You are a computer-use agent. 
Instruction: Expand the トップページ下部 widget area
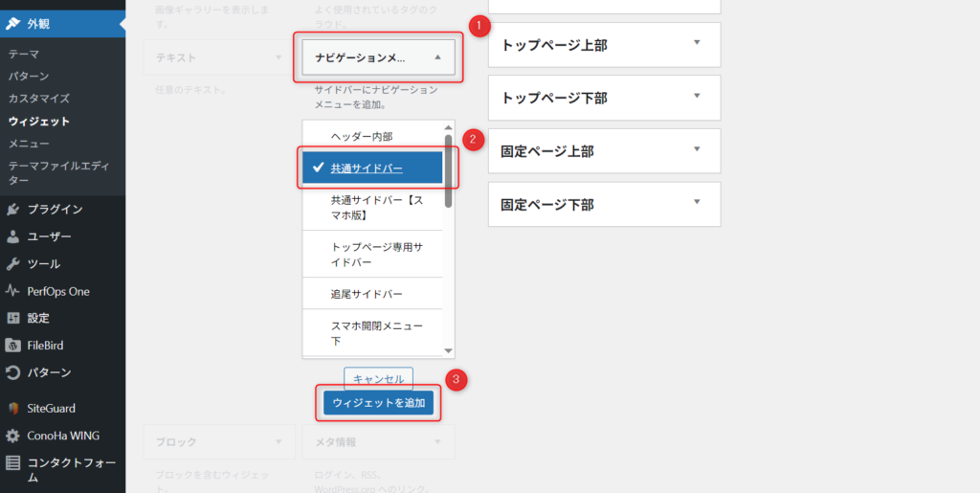click(697, 96)
